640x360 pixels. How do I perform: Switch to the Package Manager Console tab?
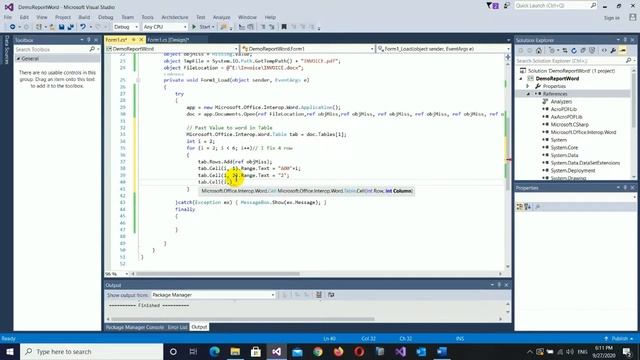(x=135, y=327)
